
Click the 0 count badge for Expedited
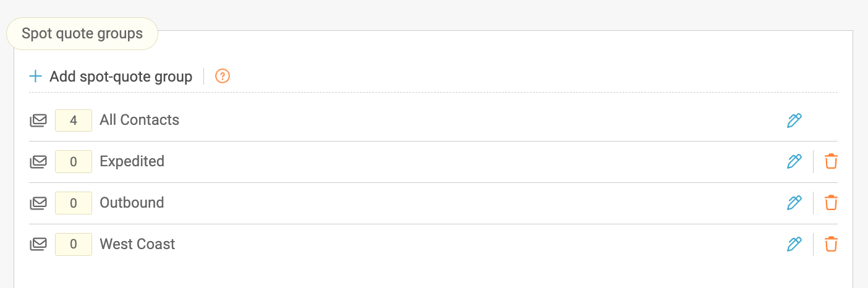pos(74,162)
